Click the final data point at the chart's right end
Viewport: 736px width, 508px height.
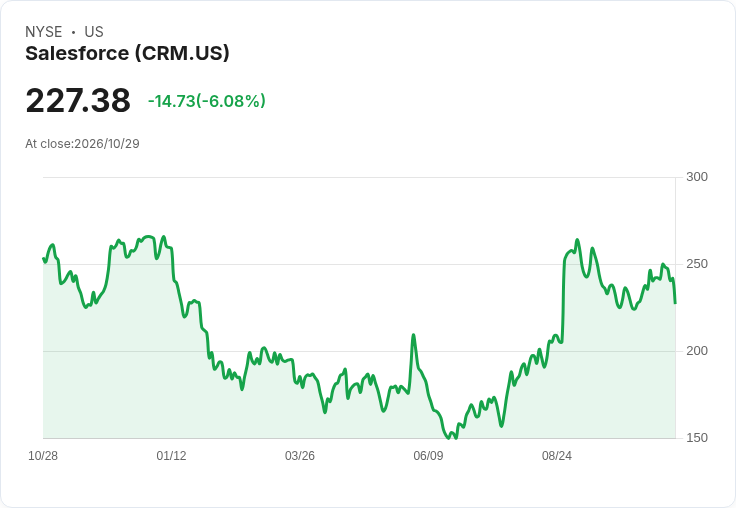(675, 303)
